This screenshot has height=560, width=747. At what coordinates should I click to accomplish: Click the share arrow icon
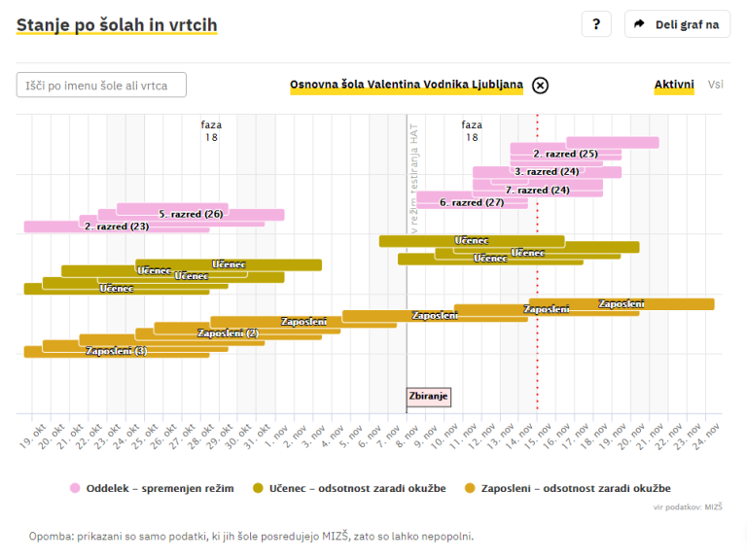point(640,24)
